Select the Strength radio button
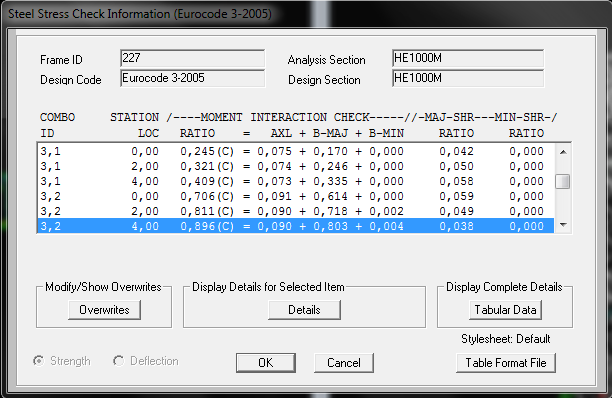The image size is (612, 398). [39, 361]
